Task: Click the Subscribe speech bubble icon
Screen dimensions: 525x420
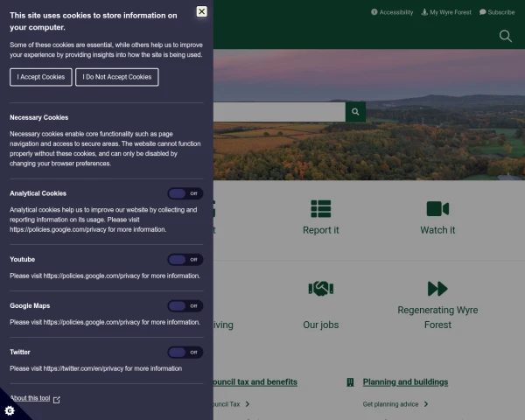Action: click(x=482, y=12)
